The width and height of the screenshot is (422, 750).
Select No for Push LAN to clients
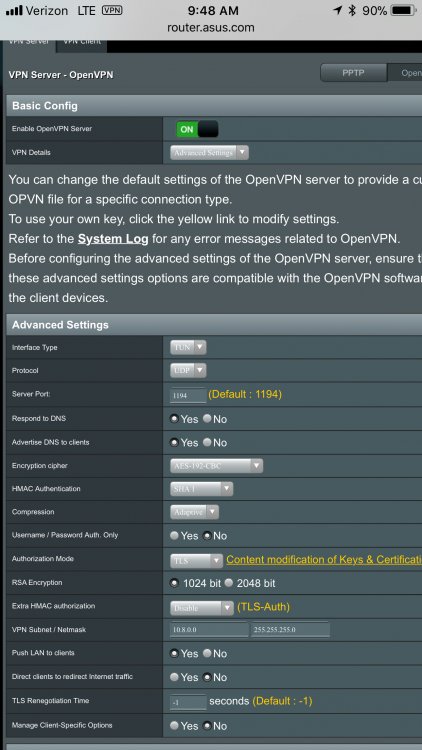coord(207,653)
